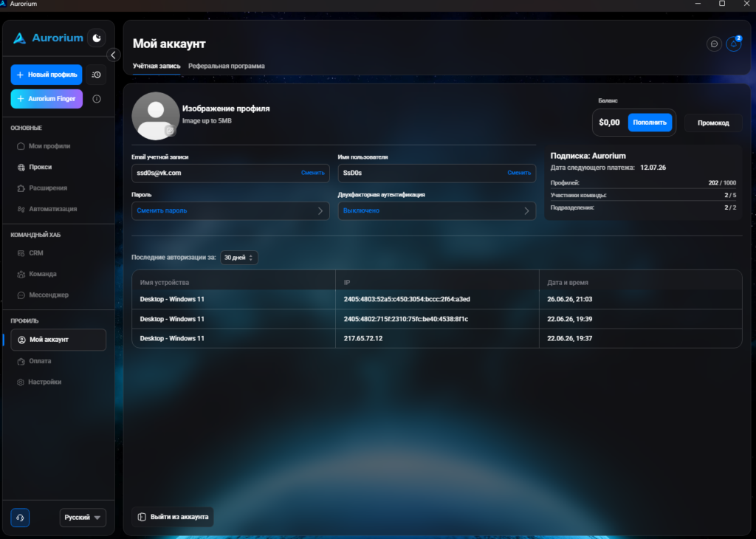Collapse the sidebar with the arrow button
The image size is (756, 539).
coord(113,55)
